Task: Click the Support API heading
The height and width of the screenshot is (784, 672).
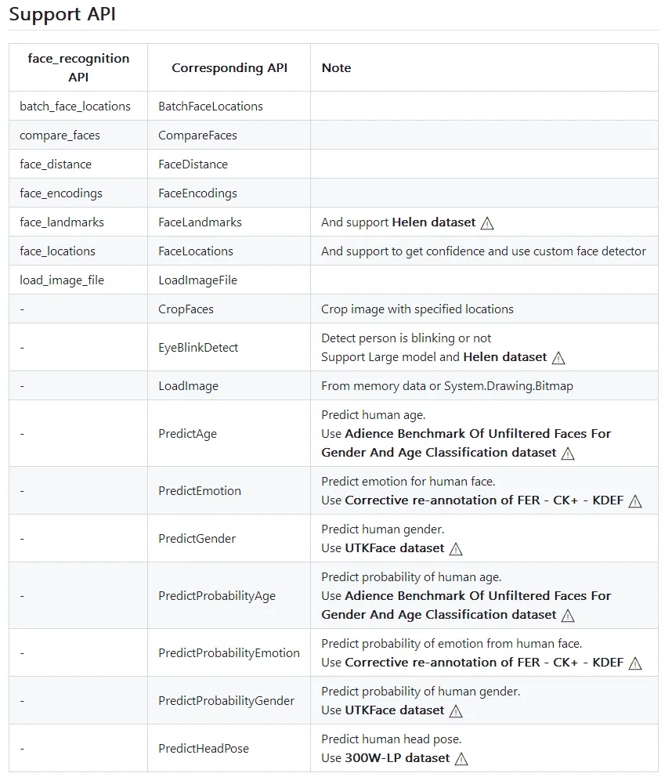Action: pos(63,14)
